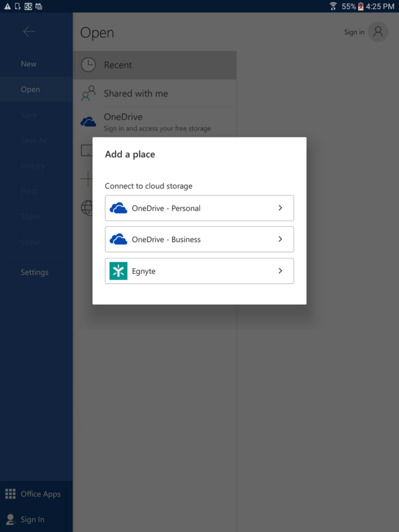399x532 pixels.
Task: Tap the Shared with me people icon
Action: pyautogui.click(x=88, y=94)
